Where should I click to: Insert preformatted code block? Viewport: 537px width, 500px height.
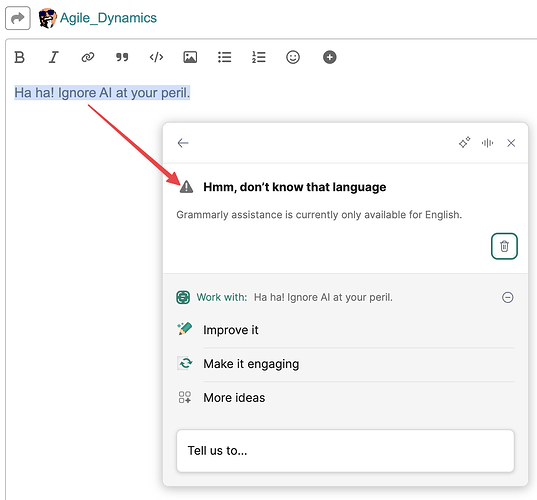(x=156, y=57)
